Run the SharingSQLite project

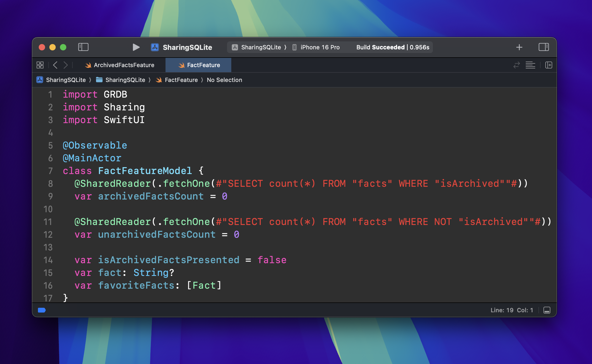point(136,47)
